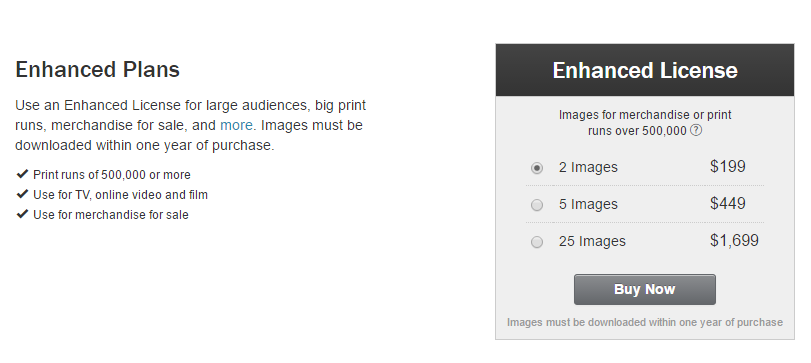Click the help question mark icon

pyautogui.click(x=696, y=130)
